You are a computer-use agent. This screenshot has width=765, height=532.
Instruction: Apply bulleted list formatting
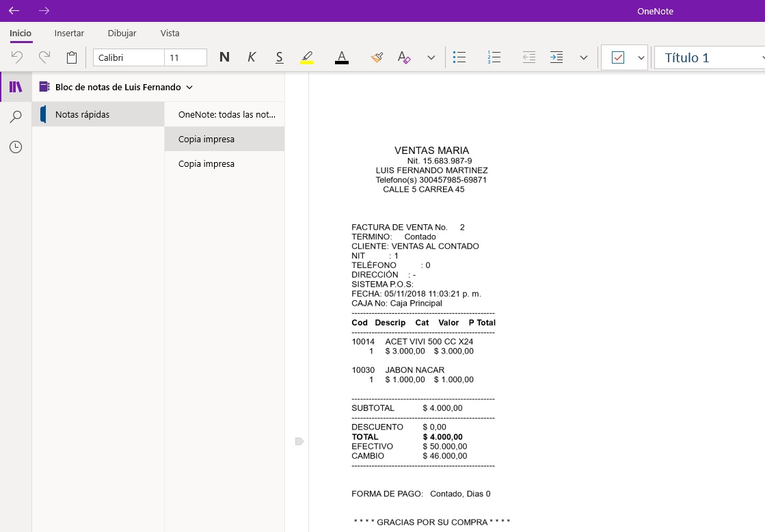460,57
